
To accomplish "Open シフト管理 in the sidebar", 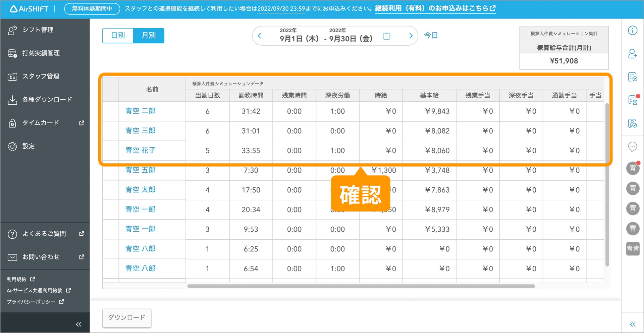I will click(38, 30).
